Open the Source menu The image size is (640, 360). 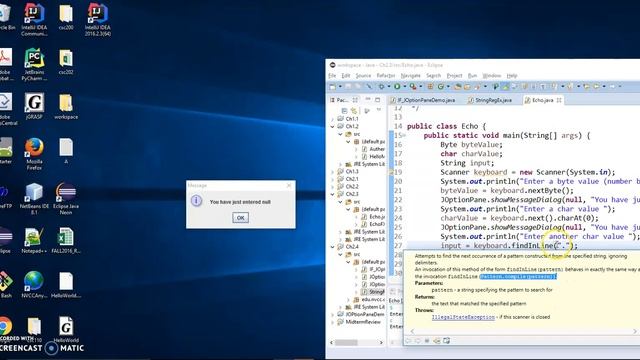point(363,76)
